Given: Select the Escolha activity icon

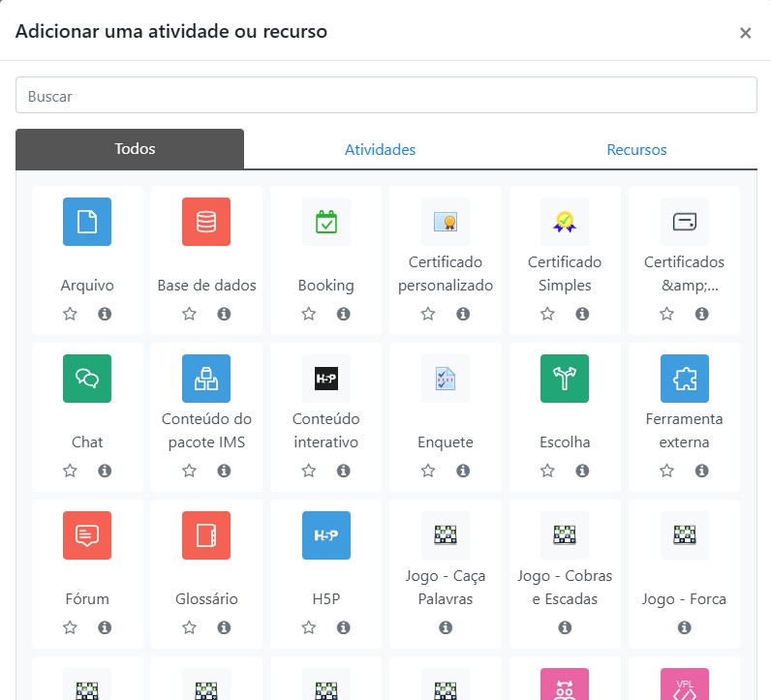Looking at the screenshot, I should (565, 379).
